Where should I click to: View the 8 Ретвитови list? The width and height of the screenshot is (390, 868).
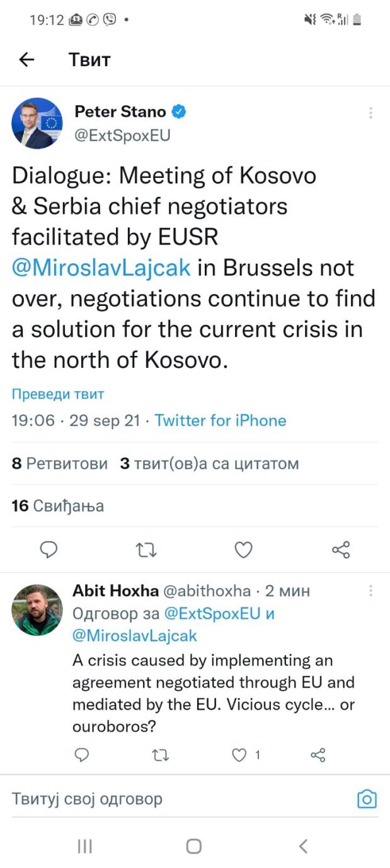coord(60,464)
